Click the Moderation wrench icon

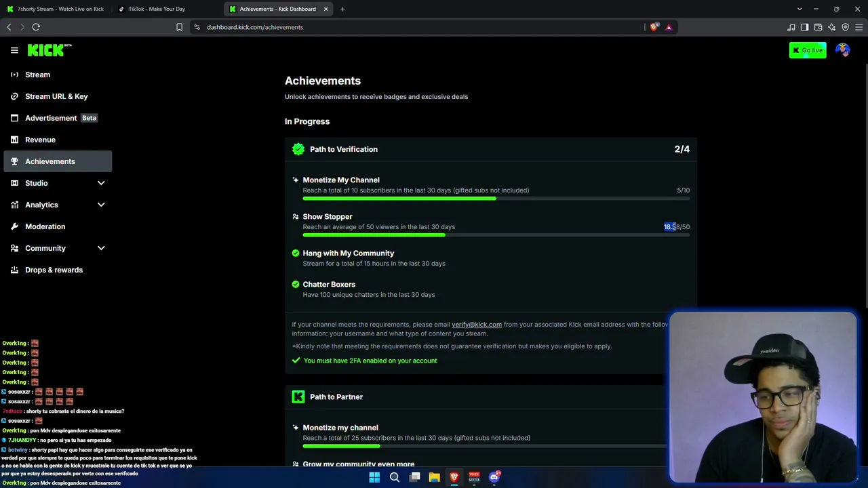[14, 226]
